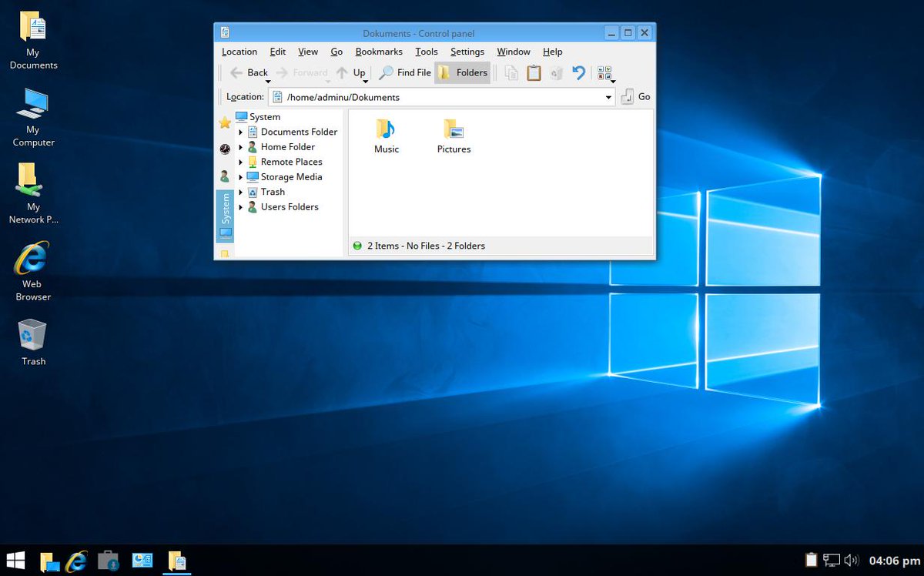Open the Bookmarks menu

379,52
